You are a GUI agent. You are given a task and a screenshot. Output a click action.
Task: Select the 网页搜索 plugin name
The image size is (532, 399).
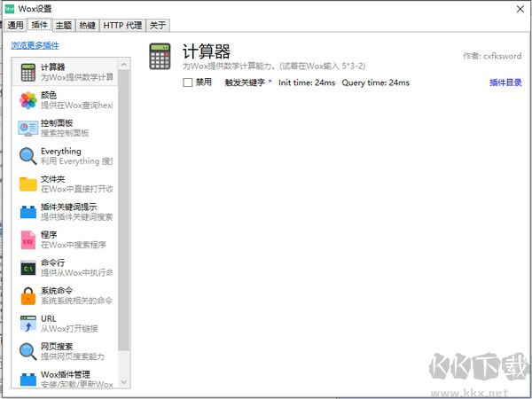coord(57,347)
